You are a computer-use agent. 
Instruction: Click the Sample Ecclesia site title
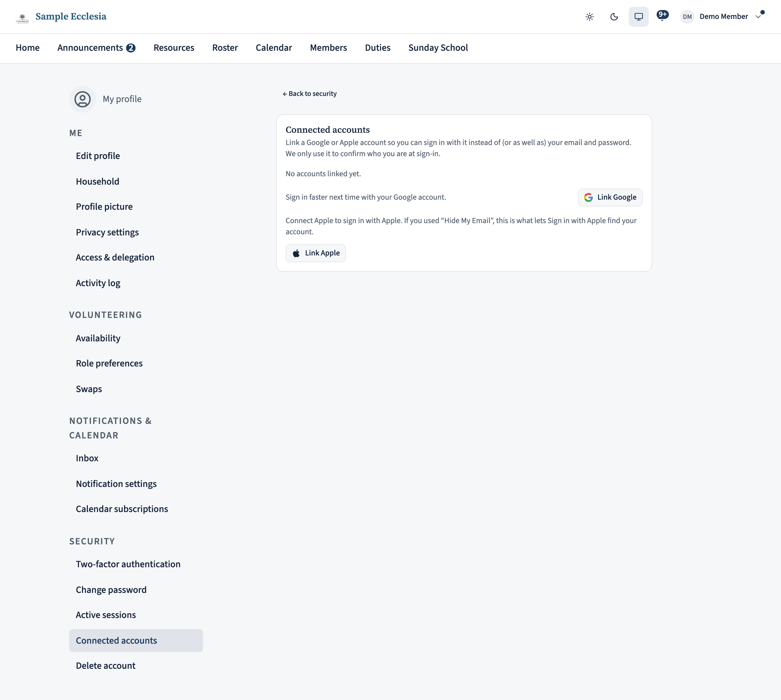point(71,16)
